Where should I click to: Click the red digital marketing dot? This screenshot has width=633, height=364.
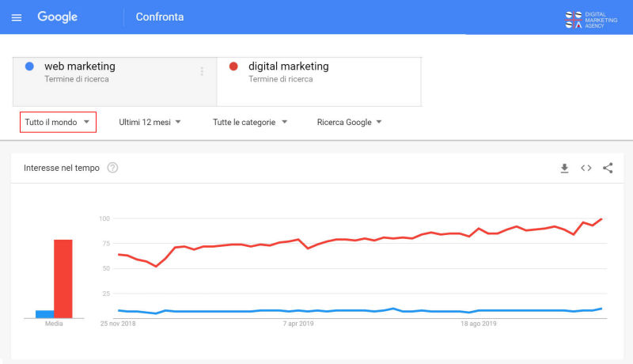(233, 66)
